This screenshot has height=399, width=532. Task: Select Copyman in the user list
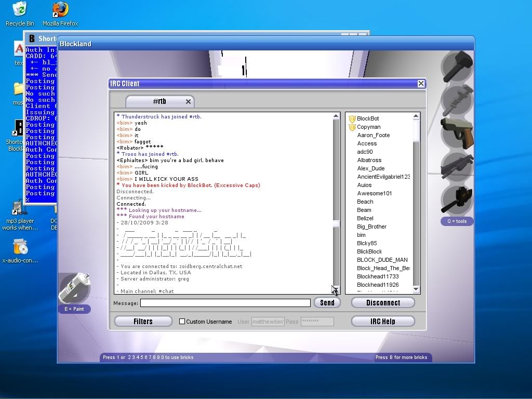369,127
